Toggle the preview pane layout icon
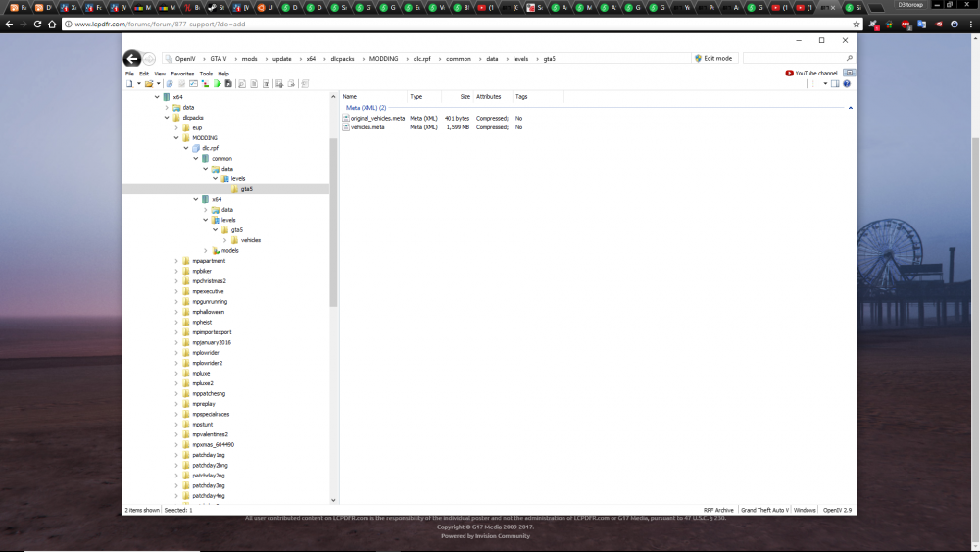This screenshot has height=552, width=980. pyautogui.click(x=835, y=83)
